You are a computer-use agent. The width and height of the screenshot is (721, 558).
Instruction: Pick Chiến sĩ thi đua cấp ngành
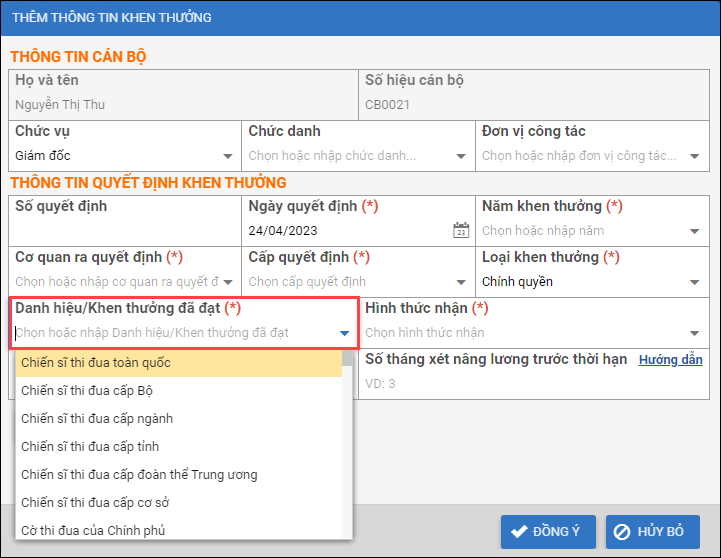coord(178,419)
